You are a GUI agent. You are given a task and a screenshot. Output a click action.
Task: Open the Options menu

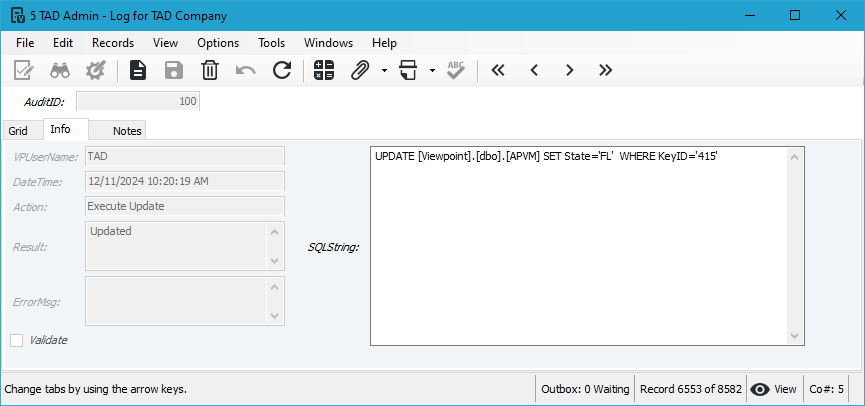(218, 43)
